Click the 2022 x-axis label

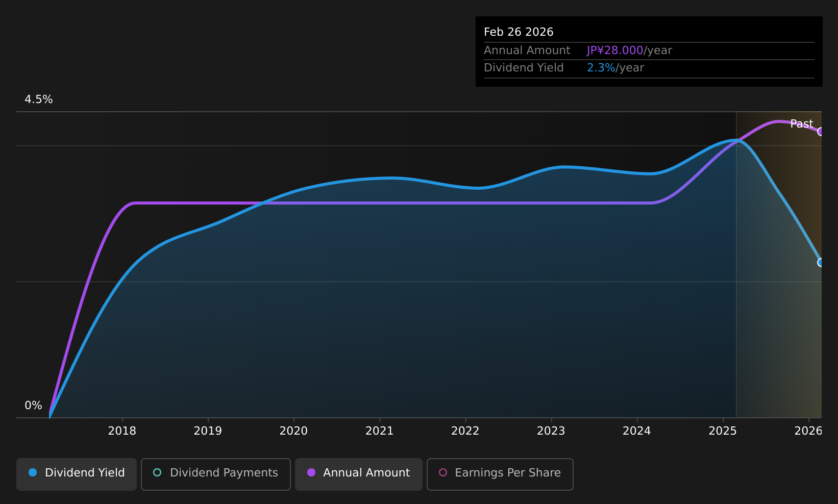pyautogui.click(x=465, y=431)
